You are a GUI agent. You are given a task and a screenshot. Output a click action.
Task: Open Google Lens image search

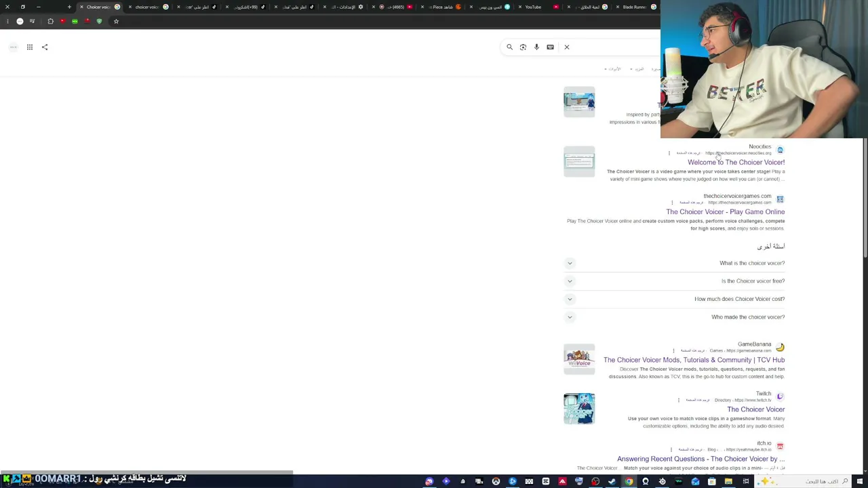pos(523,47)
